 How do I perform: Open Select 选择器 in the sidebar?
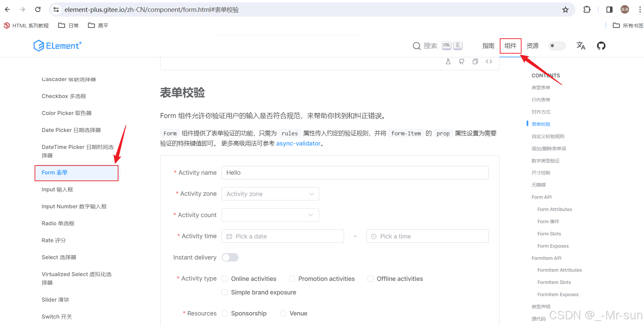[59, 257]
